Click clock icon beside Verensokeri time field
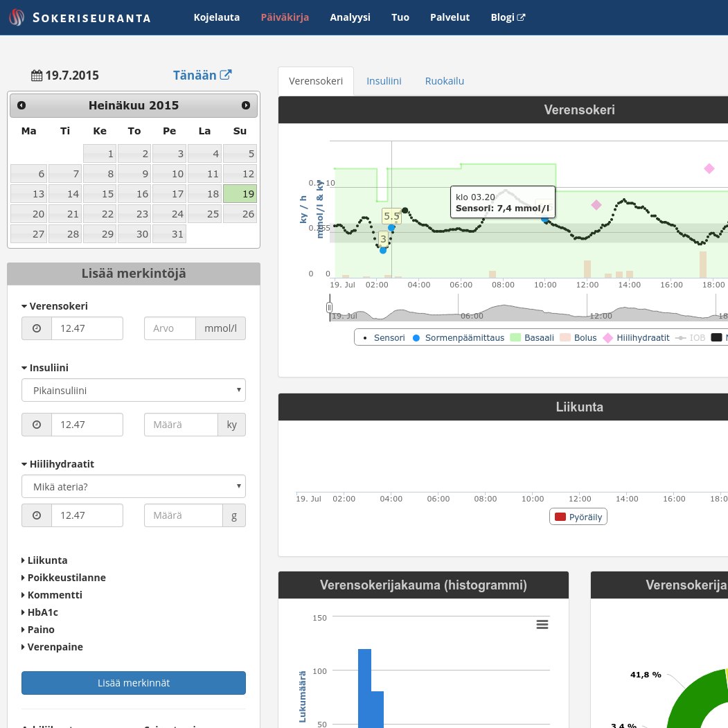 [x=37, y=328]
